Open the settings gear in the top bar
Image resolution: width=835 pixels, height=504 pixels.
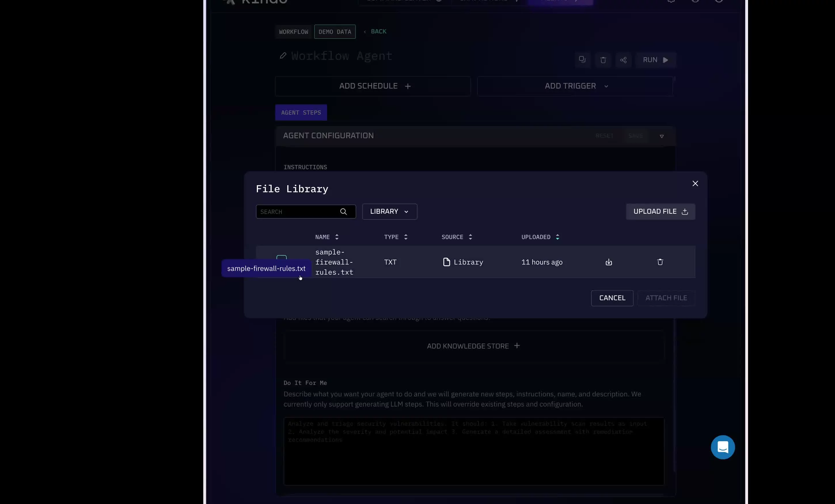point(670,1)
